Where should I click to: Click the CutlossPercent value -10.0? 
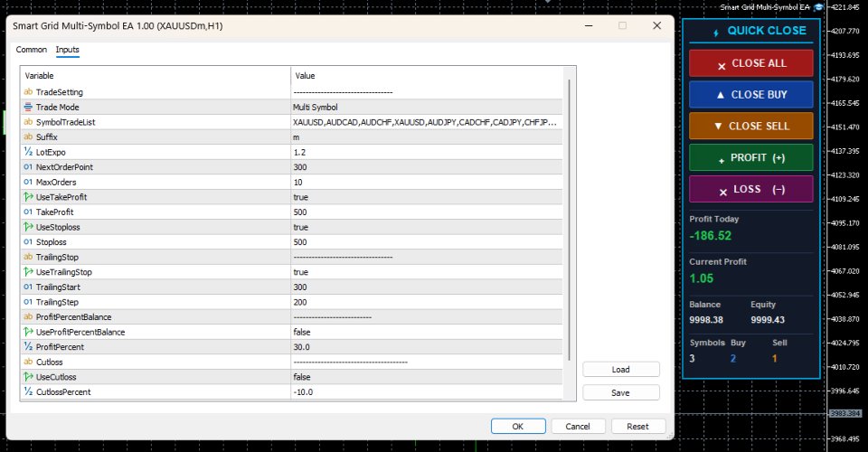coord(304,391)
